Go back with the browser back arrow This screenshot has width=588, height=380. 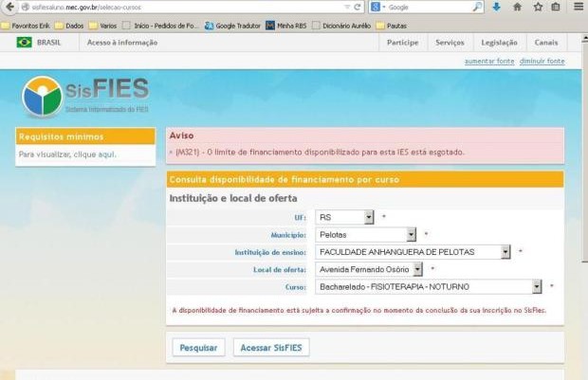click(x=9, y=7)
